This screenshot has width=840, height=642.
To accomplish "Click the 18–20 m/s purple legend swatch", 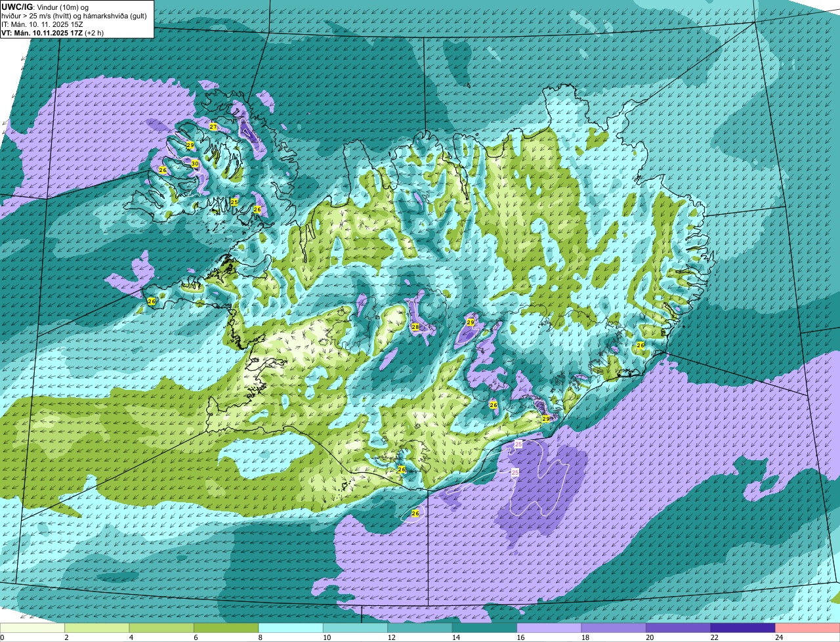I will click(x=614, y=628).
